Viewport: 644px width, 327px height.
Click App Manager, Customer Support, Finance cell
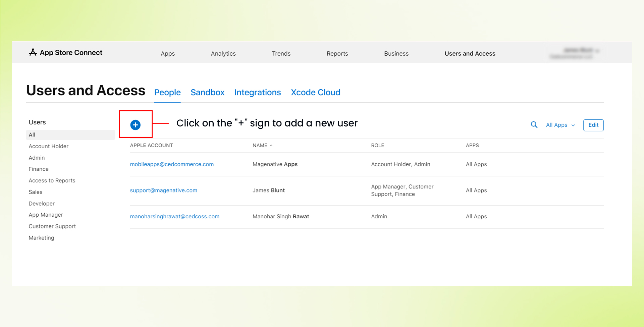[x=402, y=190]
